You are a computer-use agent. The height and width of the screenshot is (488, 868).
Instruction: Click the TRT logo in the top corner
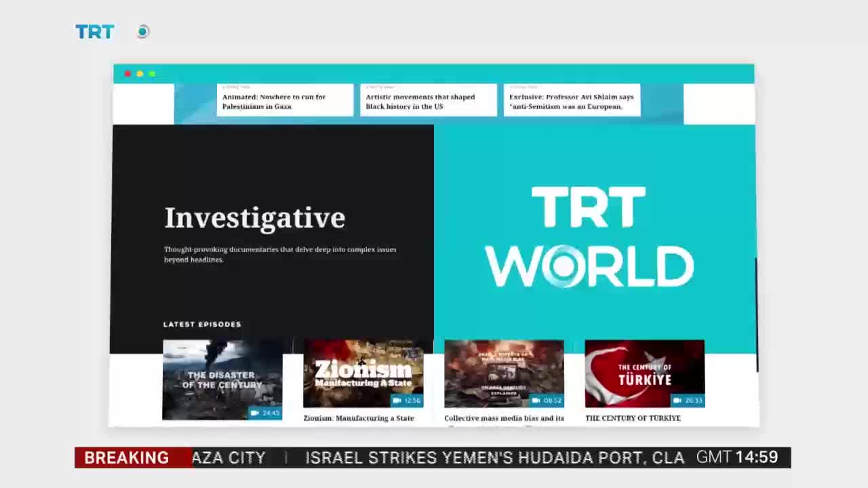94,32
